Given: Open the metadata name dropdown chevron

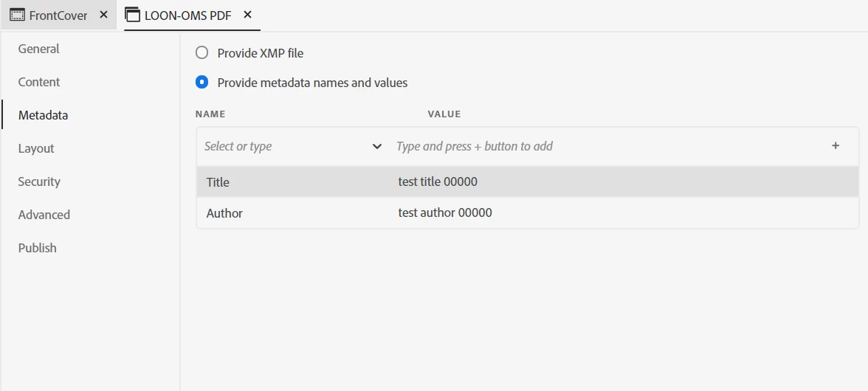Looking at the screenshot, I should pos(377,146).
